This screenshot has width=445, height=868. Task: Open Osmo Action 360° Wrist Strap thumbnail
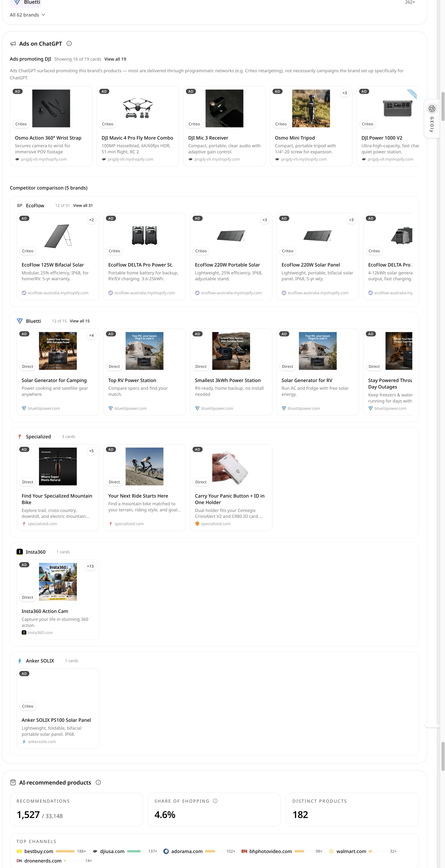(x=51, y=108)
